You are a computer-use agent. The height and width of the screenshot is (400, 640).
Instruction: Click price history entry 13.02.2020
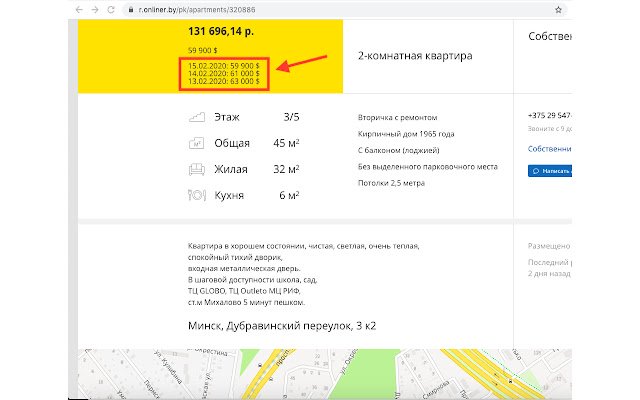pyautogui.click(x=224, y=81)
